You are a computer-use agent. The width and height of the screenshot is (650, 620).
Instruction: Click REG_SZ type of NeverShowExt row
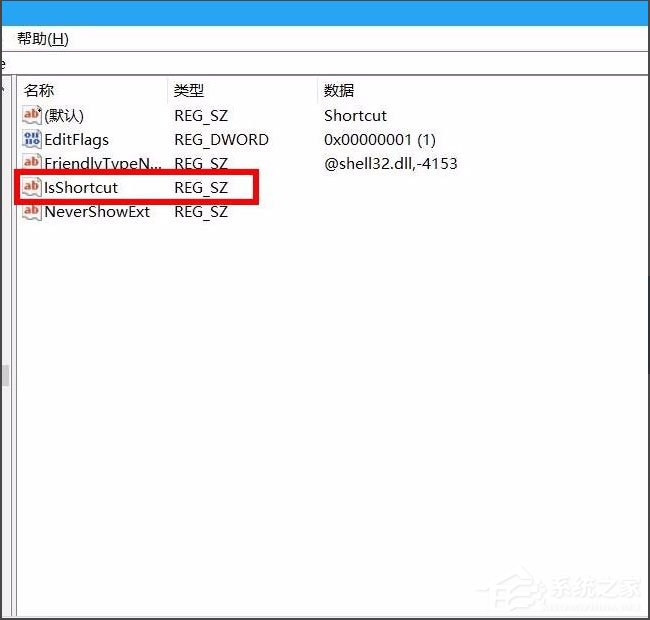pyautogui.click(x=201, y=212)
